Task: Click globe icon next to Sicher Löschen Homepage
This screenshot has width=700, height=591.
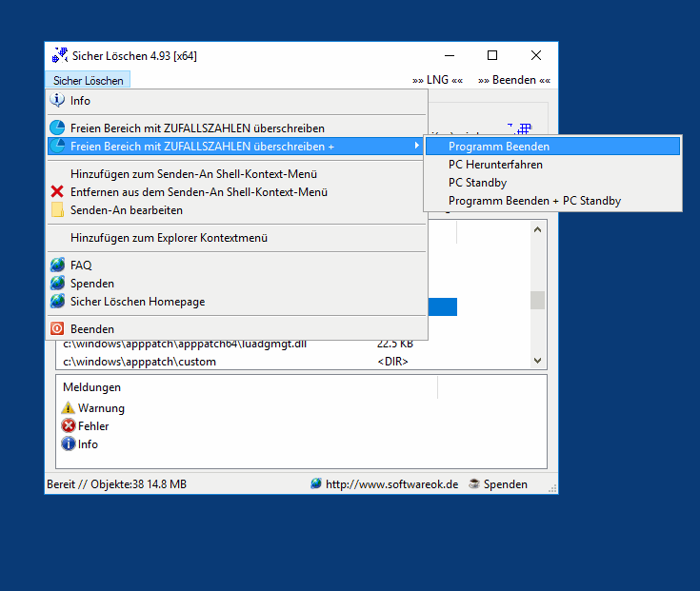Action: coord(57,302)
